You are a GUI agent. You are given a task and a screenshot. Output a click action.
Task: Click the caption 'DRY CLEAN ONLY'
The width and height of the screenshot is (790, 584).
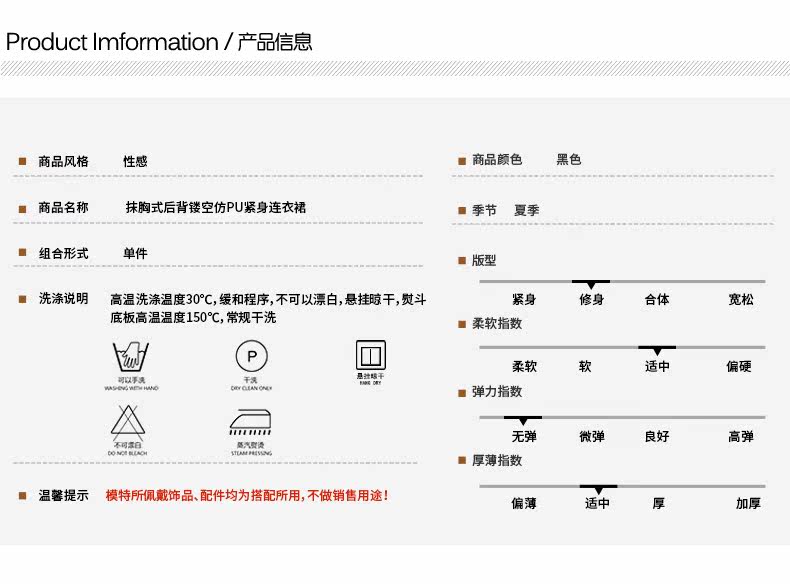click(x=251, y=388)
